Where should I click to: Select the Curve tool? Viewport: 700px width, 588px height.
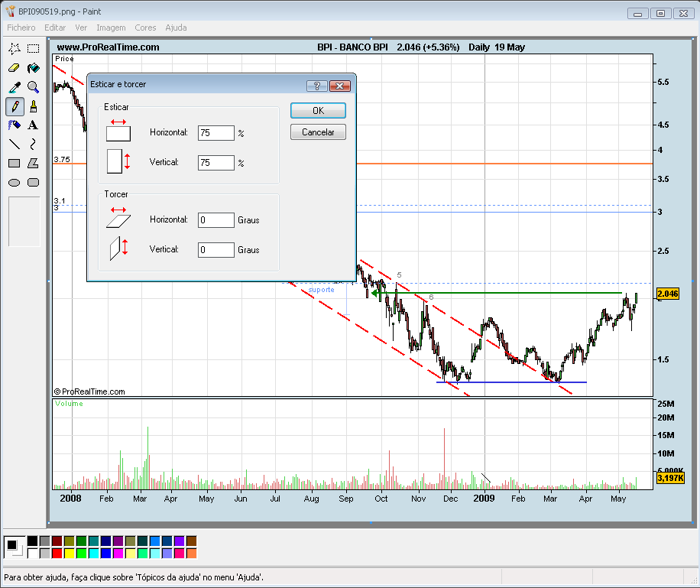coord(33,144)
